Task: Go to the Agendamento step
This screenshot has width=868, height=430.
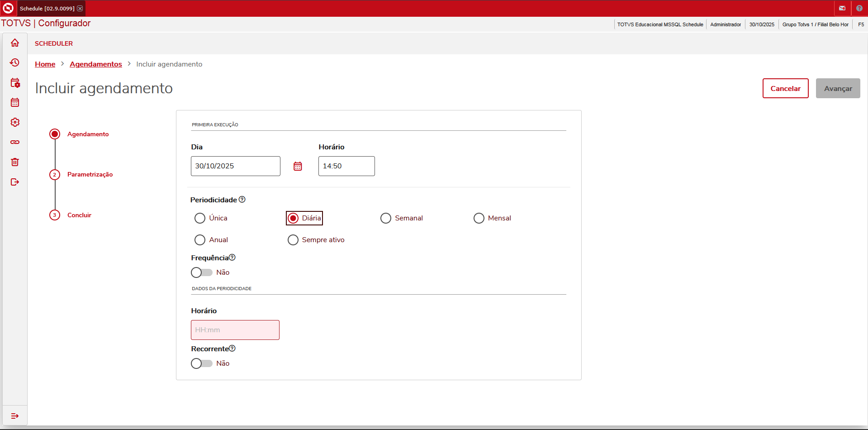Action: [x=79, y=134]
